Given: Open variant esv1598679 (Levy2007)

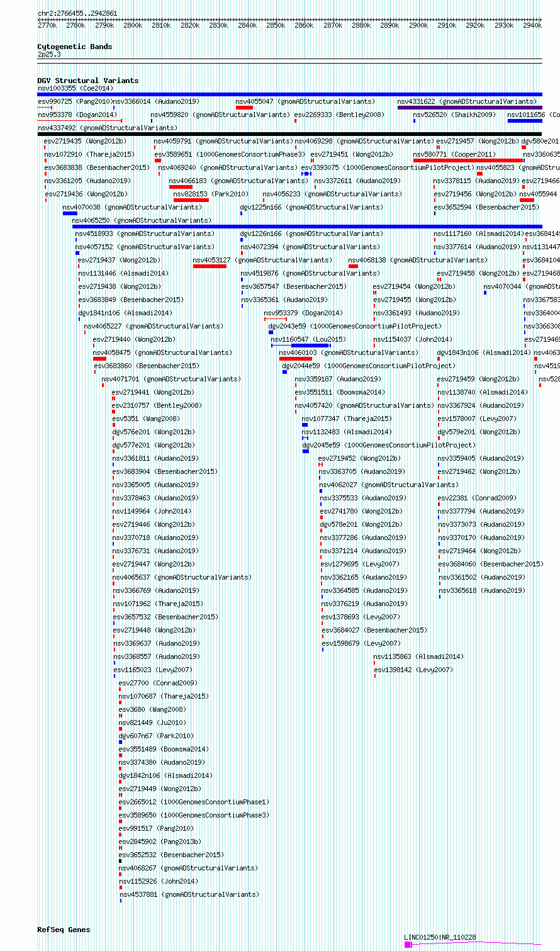Looking at the screenshot, I should [x=361, y=643].
